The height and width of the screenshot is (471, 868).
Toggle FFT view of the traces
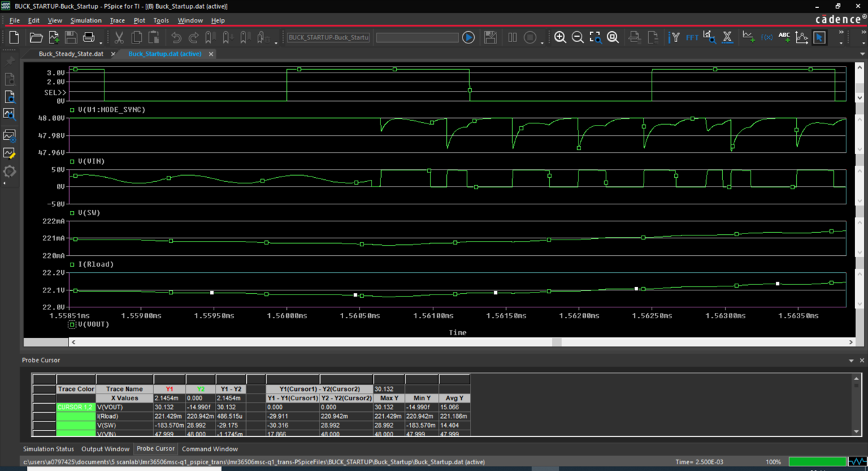coord(692,37)
